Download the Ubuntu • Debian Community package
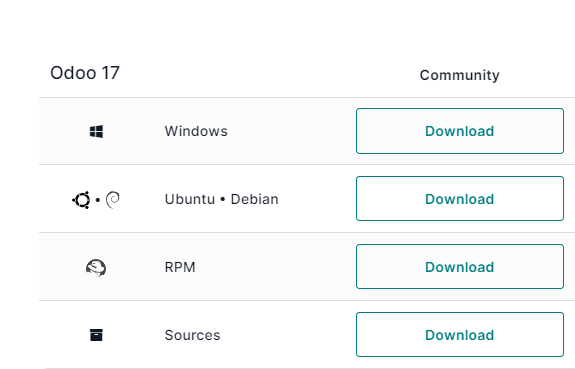This screenshot has width=575, height=369. [459, 198]
